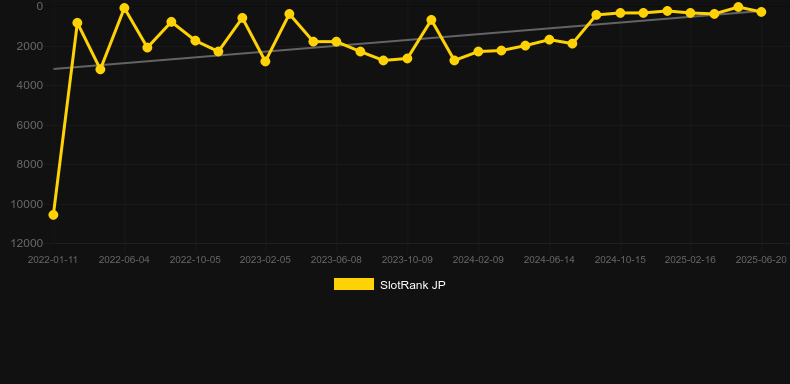The image size is (790, 384).
Task: Click the 2025-06-20 x-axis date label
Action: click(761, 260)
